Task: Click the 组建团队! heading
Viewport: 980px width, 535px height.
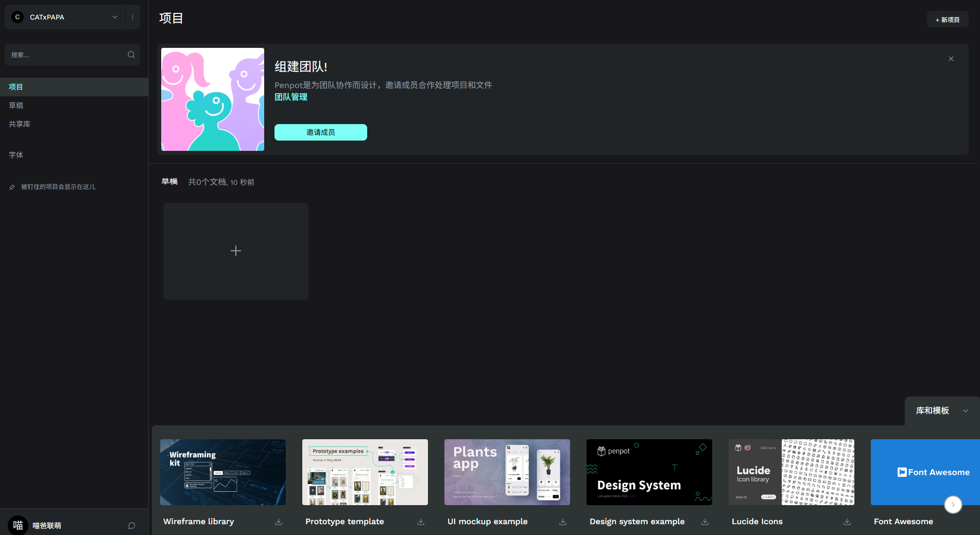Action: point(301,66)
